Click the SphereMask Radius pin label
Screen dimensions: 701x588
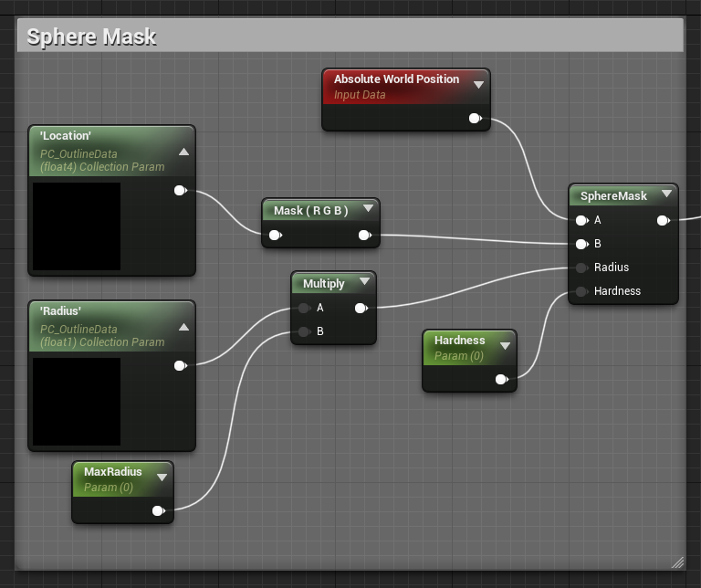pyautogui.click(x=612, y=268)
